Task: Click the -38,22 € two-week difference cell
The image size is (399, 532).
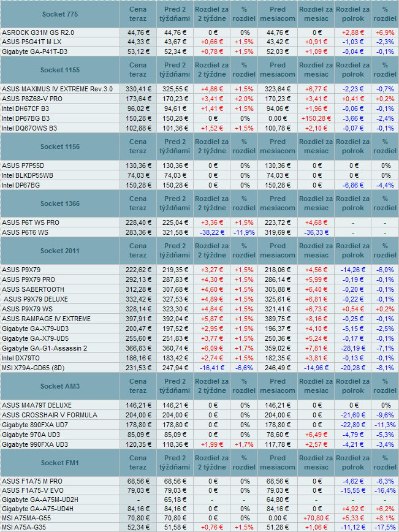Action: 211,232
